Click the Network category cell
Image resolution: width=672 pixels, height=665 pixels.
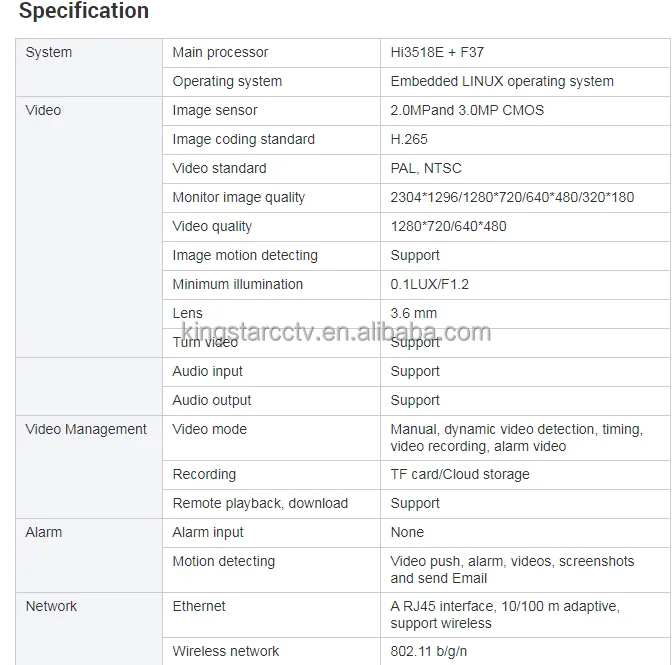click(51, 606)
